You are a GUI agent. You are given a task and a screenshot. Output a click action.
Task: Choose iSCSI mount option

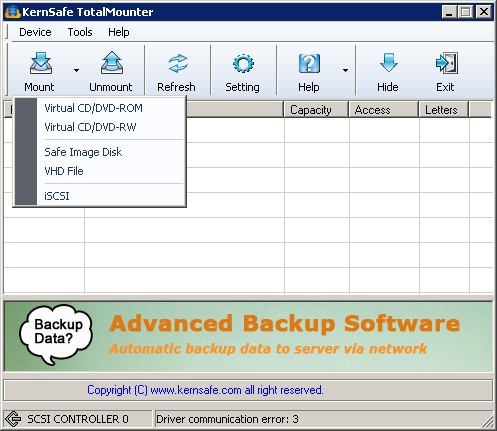coord(110,196)
